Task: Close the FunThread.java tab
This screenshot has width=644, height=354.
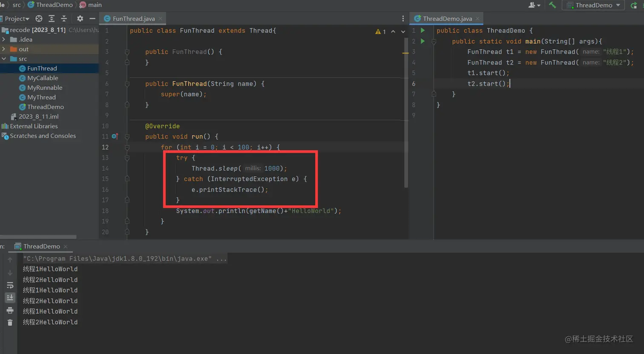Action: 161,19
